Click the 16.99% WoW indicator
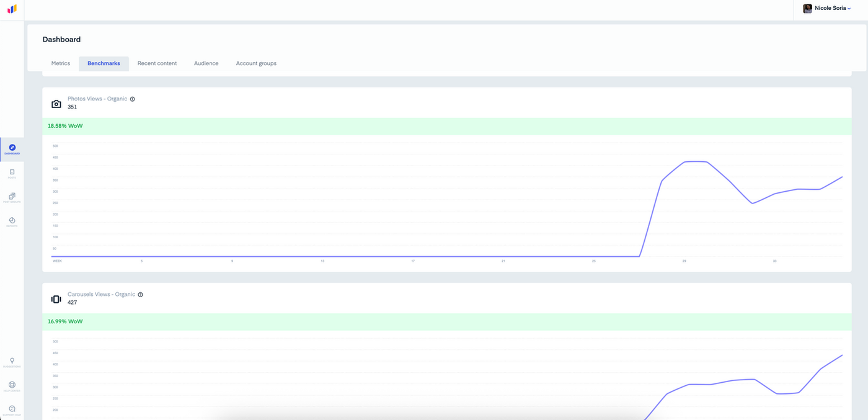Viewport: 868px width, 420px height. [x=65, y=321]
